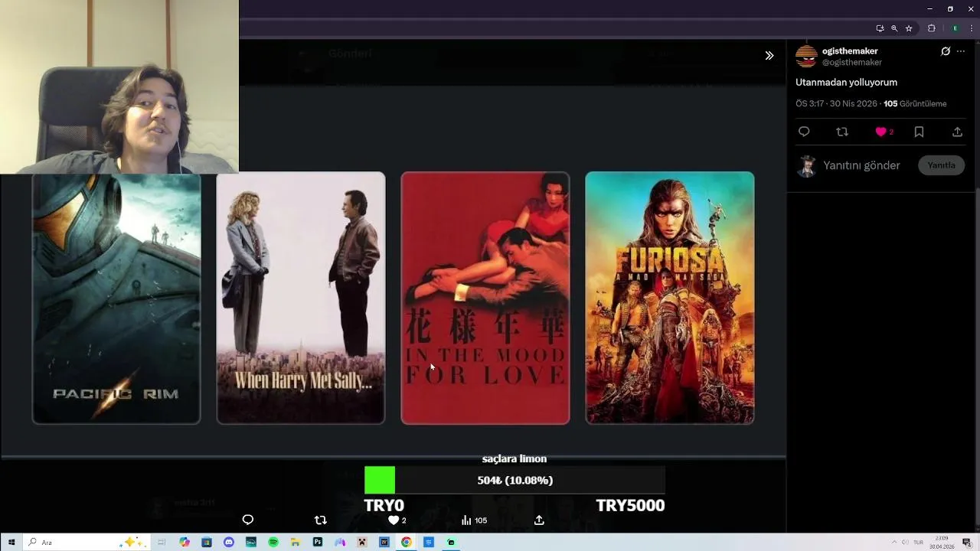The width and height of the screenshot is (980, 551).
Task: Click the reply icon under the post
Action: [x=804, y=132]
